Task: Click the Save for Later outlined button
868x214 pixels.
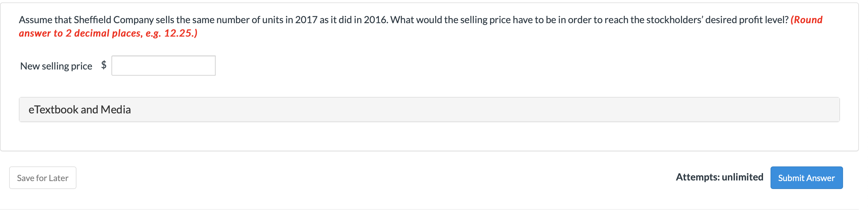Action: coord(42,178)
